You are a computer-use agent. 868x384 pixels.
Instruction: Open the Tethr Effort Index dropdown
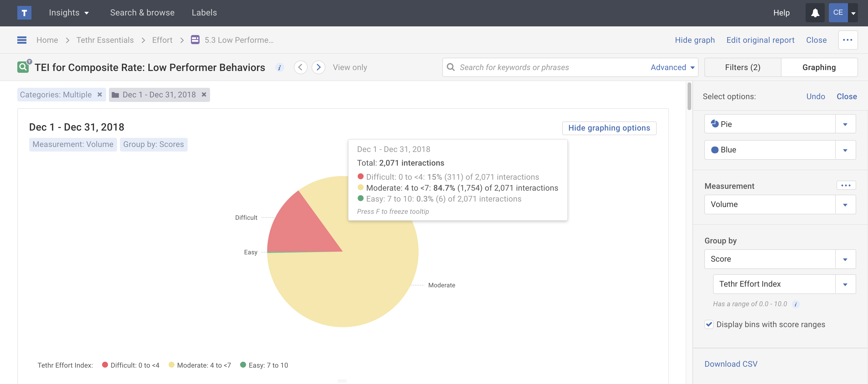coord(845,284)
